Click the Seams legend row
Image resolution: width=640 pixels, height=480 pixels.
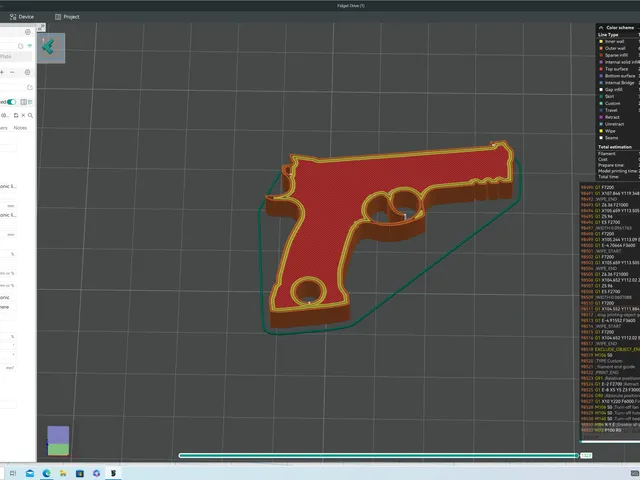tap(618, 138)
